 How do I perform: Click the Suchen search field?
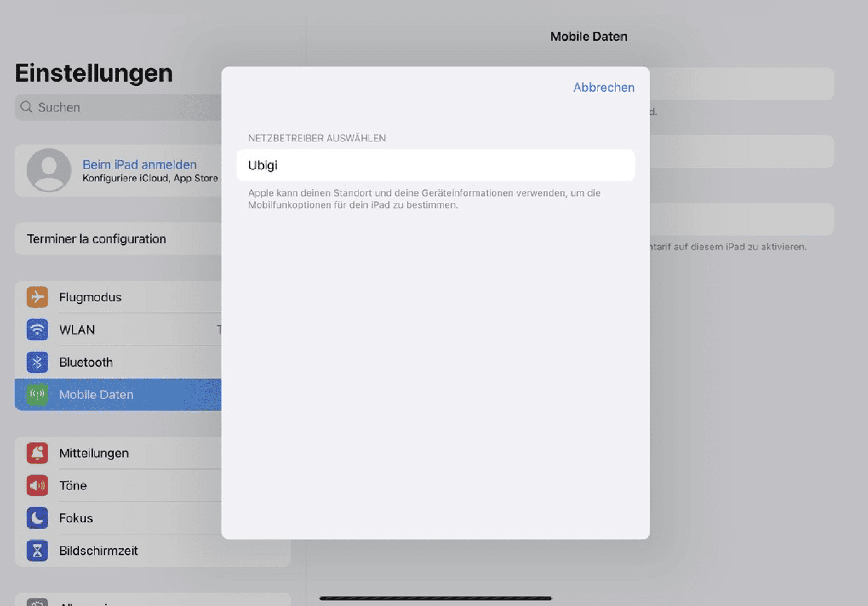(x=118, y=107)
